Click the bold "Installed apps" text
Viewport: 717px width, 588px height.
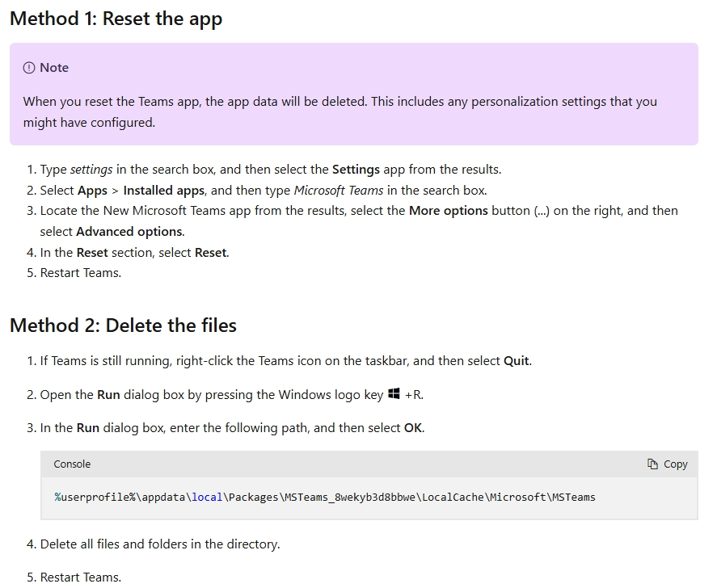tap(164, 191)
